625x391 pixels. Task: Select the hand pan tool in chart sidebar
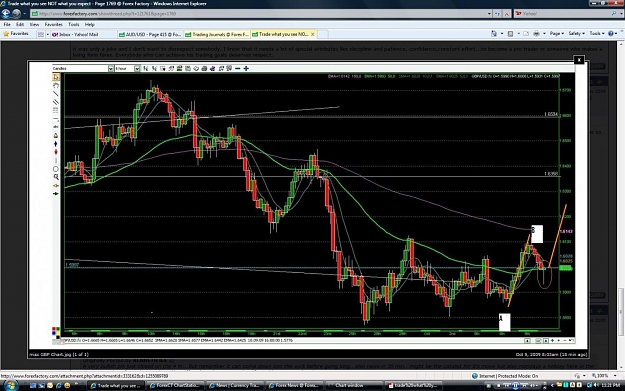[56, 85]
